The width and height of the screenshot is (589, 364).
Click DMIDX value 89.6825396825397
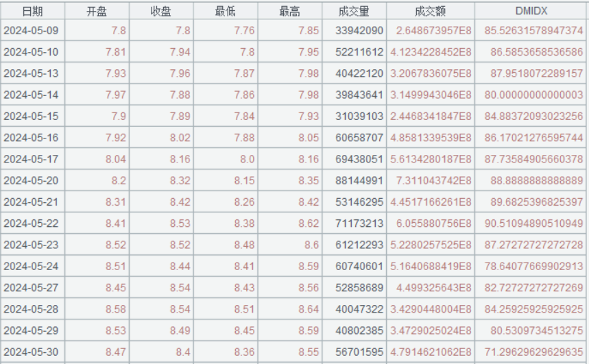(537, 202)
